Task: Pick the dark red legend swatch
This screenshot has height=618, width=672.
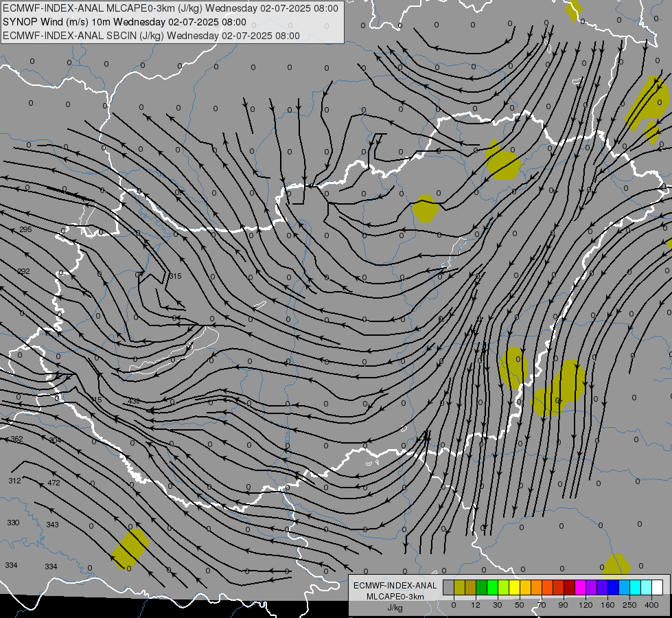Action: point(569,587)
